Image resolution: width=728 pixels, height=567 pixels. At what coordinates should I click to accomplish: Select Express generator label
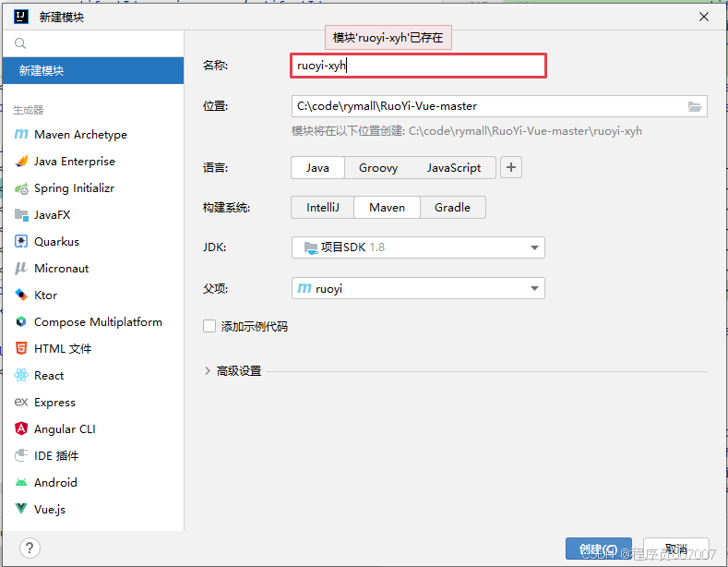[x=54, y=403]
